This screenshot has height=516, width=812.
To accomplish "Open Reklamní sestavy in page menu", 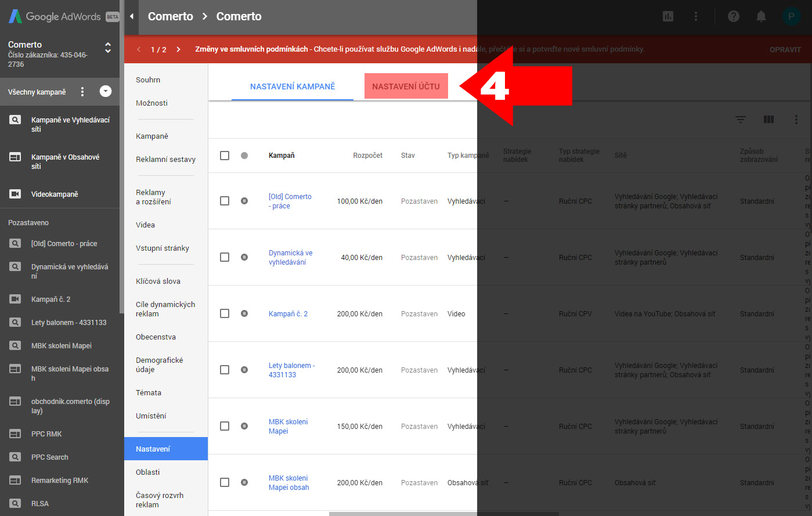I will (165, 160).
